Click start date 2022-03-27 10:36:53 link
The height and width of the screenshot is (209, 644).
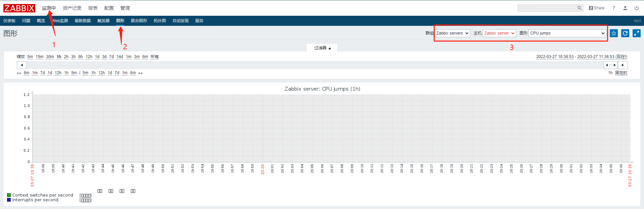pos(555,57)
